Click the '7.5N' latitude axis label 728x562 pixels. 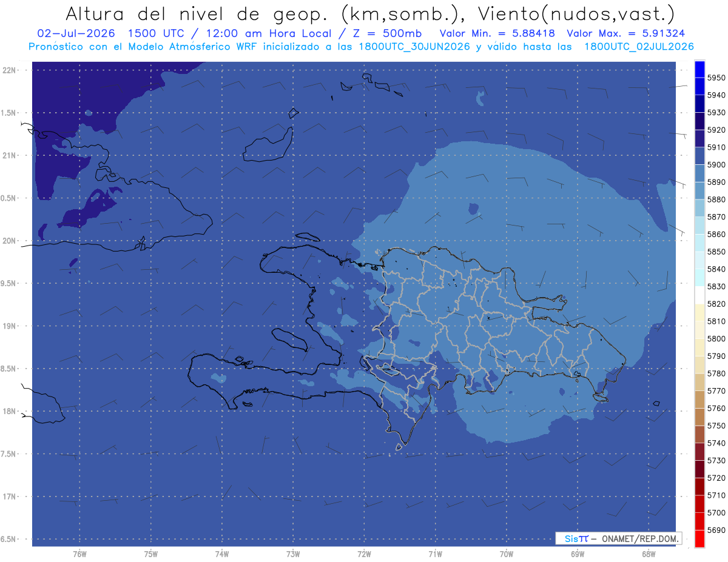8,454
